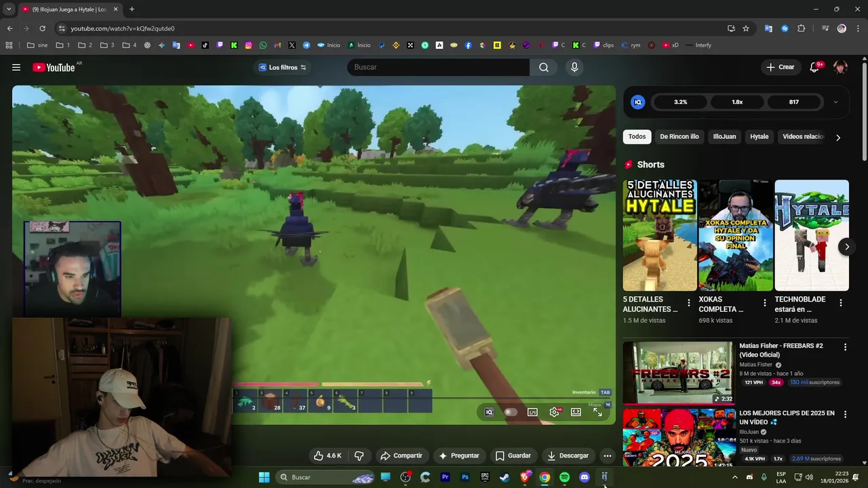The image size is (868, 488).
Task: Open the XOKAS COMPLETA short thumbnail
Action: [736, 235]
